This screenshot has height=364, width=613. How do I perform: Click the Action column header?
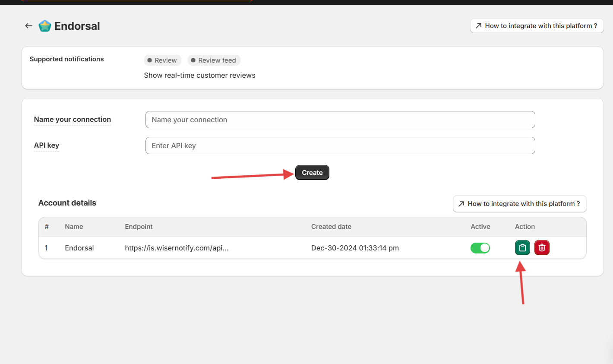[x=525, y=227]
